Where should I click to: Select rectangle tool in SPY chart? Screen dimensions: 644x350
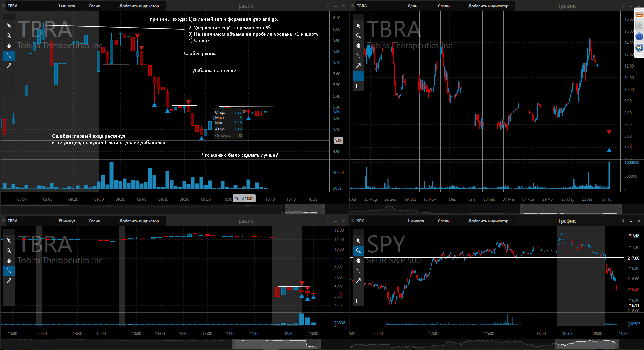pyautogui.click(x=358, y=301)
